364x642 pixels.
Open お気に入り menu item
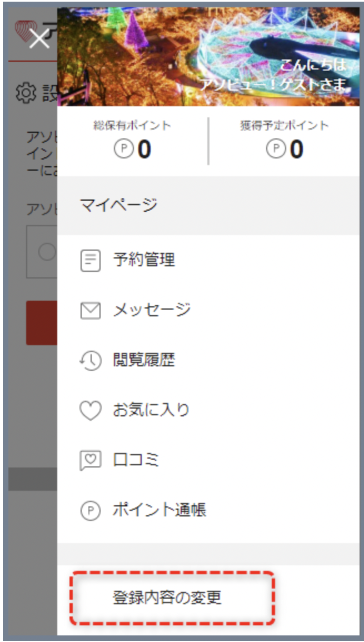click(208, 411)
